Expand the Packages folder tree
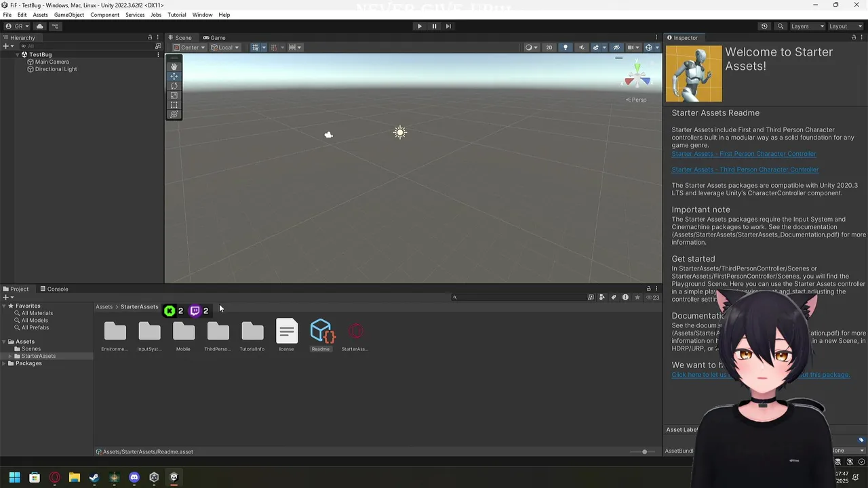The width and height of the screenshot is (868, 488). tap(4, 363)
